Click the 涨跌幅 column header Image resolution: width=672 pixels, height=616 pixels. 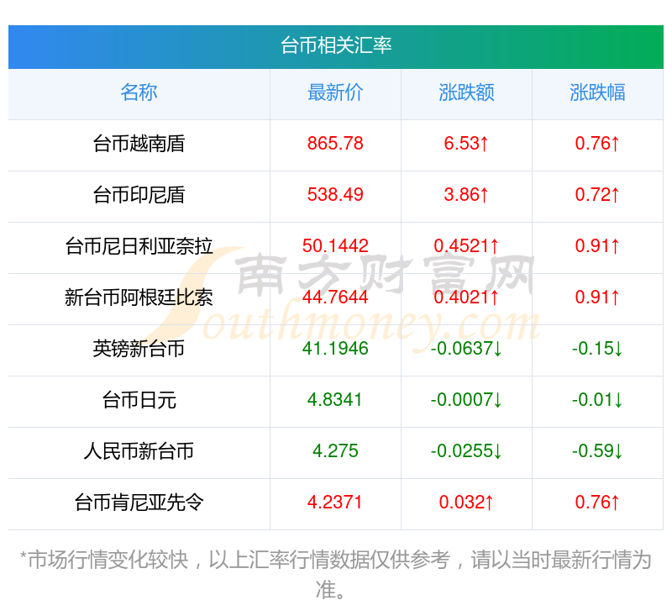(597, 92)
